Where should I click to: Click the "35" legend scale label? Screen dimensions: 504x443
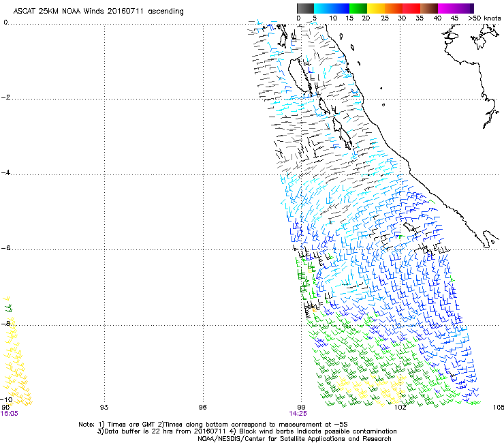click(420, 18)
